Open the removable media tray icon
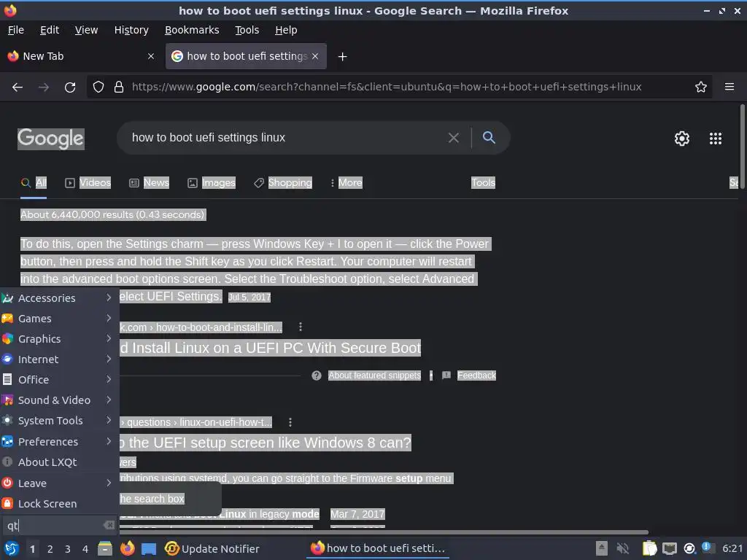The height and width of the screenshot is (560, 747). (602, 548)
